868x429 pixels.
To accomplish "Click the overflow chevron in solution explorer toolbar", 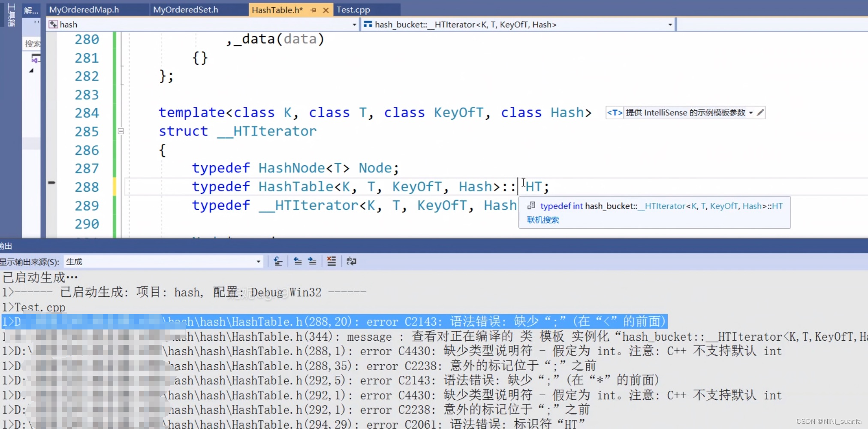I will coord(36,22).
